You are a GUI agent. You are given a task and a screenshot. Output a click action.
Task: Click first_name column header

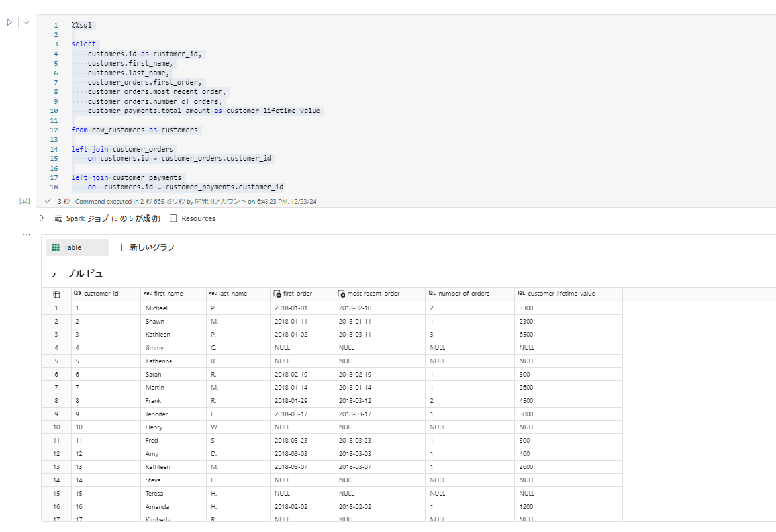pos(173,294)
